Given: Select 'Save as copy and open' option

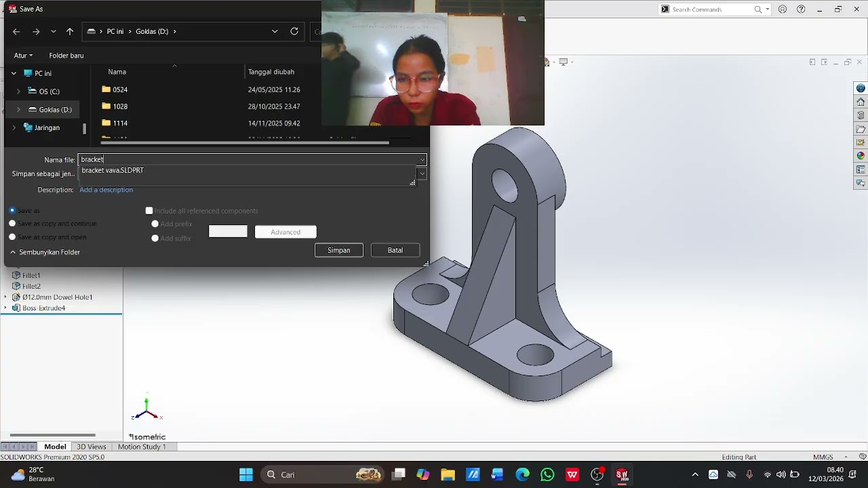Looking at the screenshot, I should pyautogui.click(x=12, y=237).
